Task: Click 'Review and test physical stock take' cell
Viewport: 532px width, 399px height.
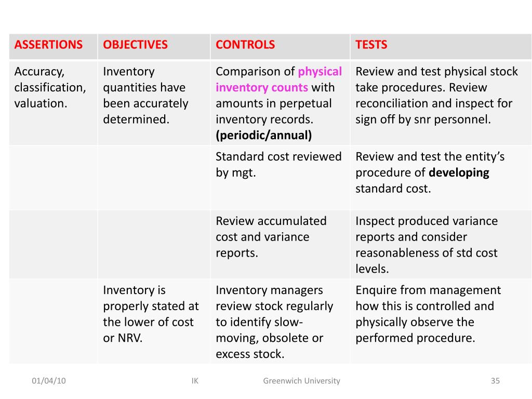Action: tap(441, 103)
